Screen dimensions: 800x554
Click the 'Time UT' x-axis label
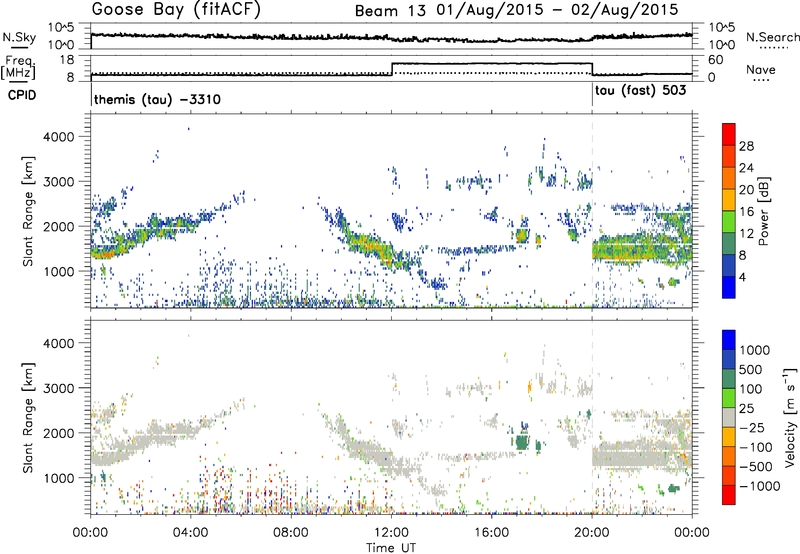coord(391,547)
